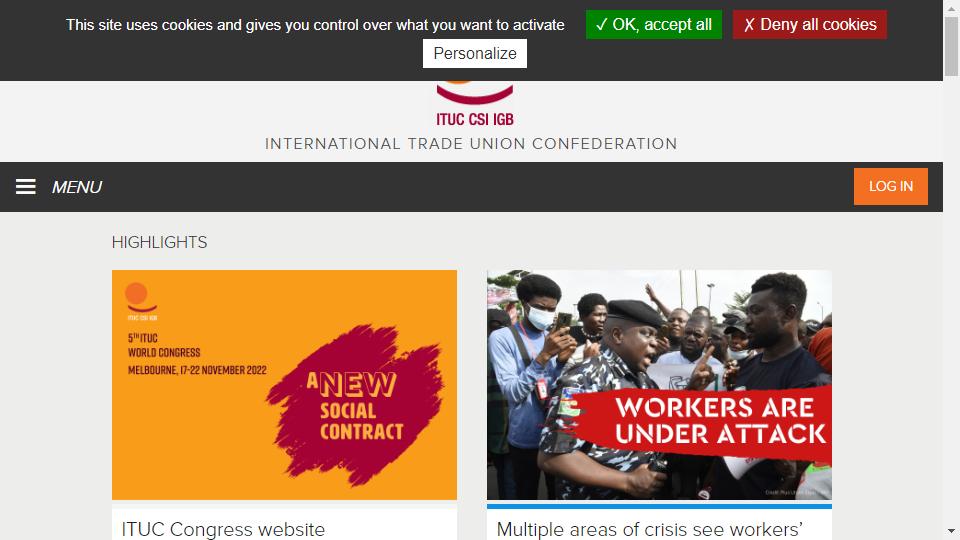Click the small ITUC logo on orange banner
960x540 pixels.
[141, 301]
